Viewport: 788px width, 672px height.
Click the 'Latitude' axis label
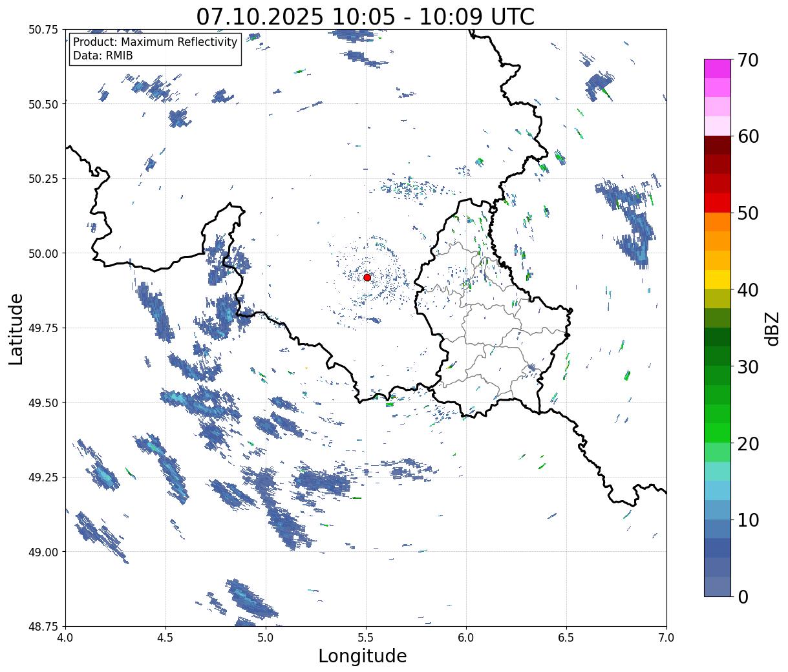[16, 329]
